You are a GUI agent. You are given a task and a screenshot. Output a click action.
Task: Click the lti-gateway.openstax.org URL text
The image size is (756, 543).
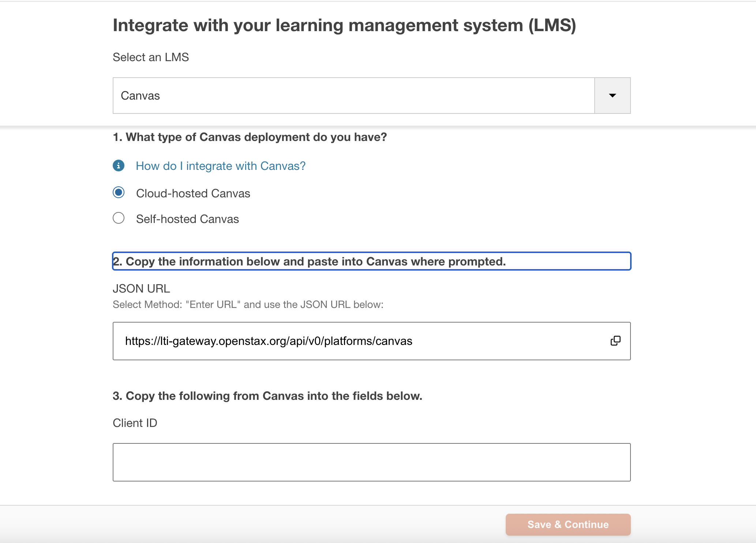pos(269,341)
